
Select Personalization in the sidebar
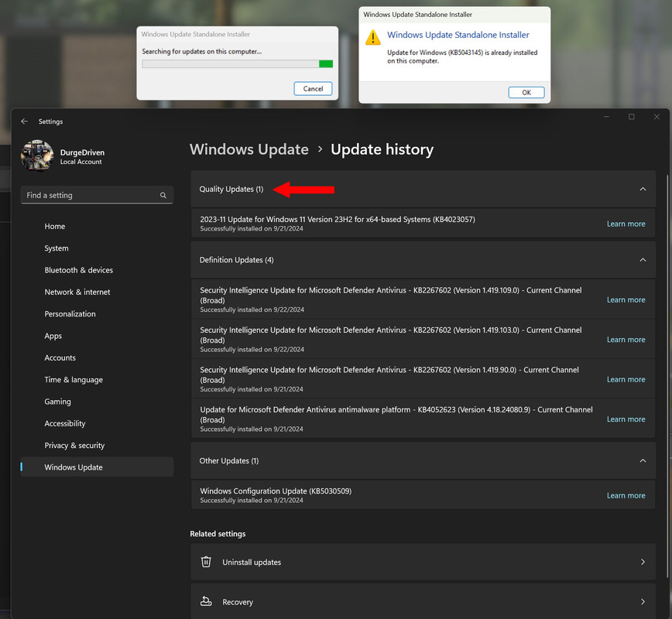tap(97, 313)
